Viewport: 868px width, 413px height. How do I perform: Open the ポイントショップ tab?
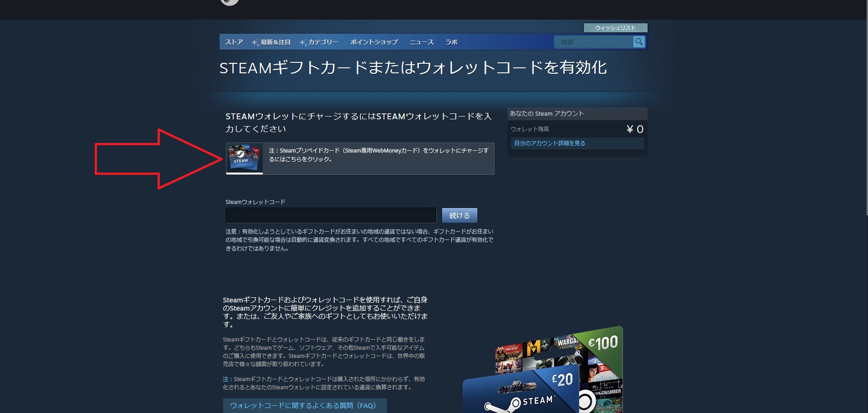[x=374, y=42]
